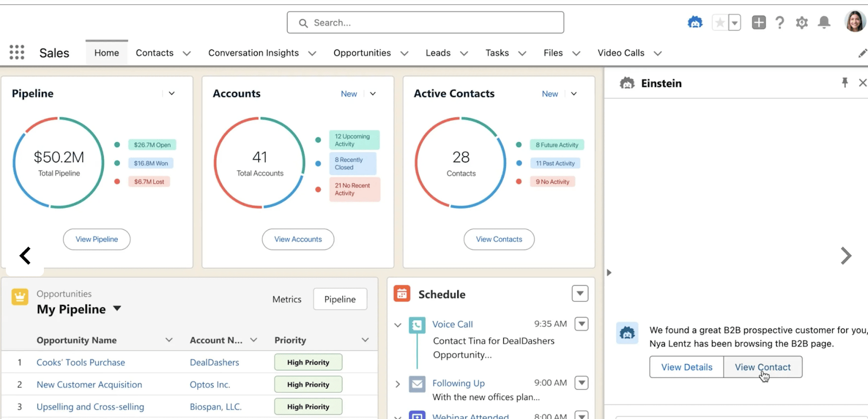The height and width of the screenshot is (419, 868).
Task: Click New on the Active Contacts card
Action: click(x=550, y=94)
